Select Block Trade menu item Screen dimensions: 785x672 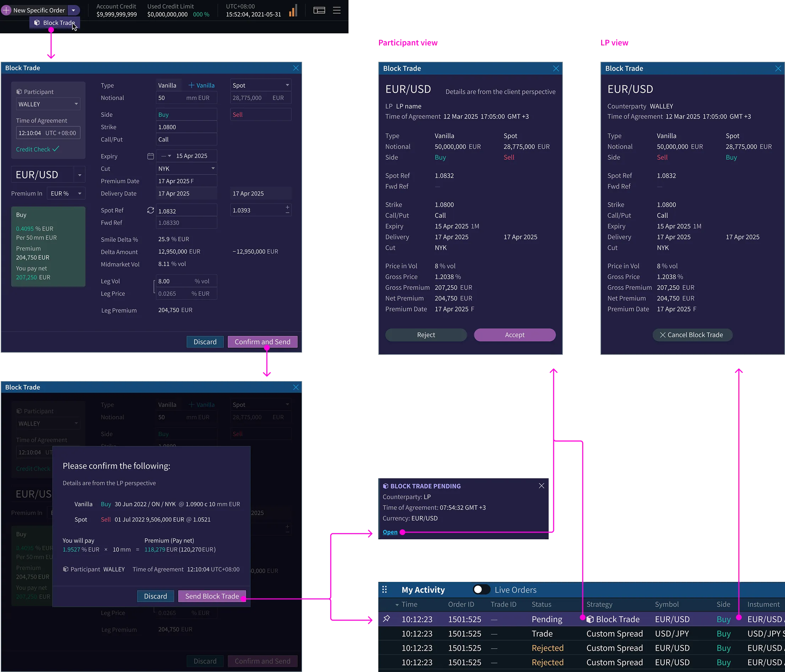tap(55, 23)
